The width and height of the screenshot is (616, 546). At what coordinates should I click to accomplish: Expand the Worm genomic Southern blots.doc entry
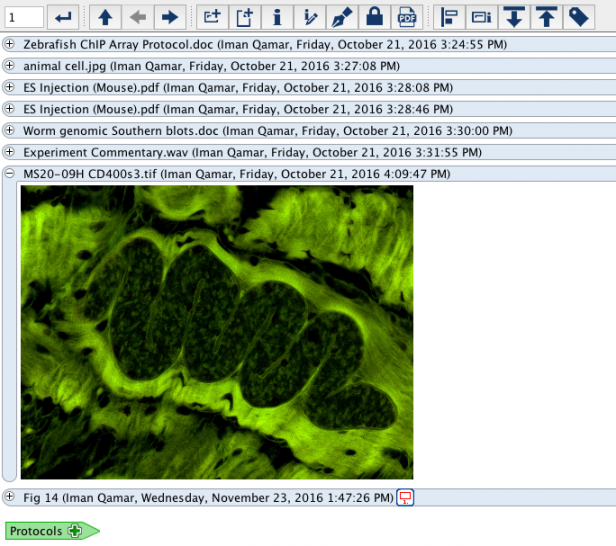coord(9,130)
